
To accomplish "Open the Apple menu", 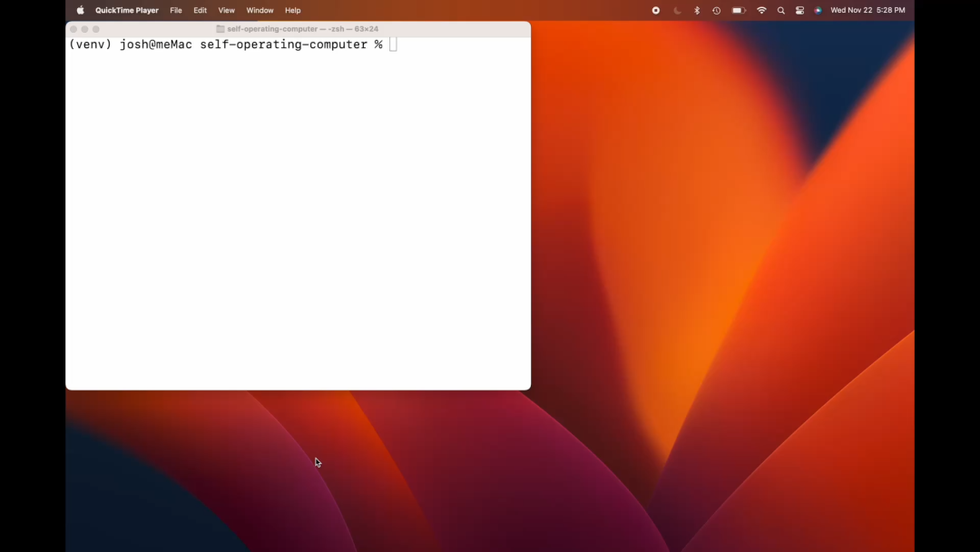I will [x=80, y=11].
